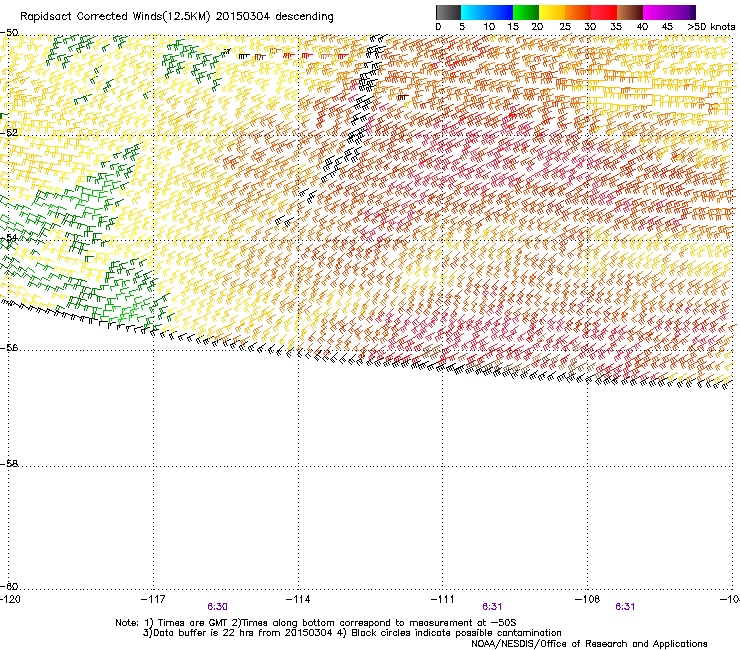Screen dimensions: 740x650
Task: Click the yellow 20-25 knots legend swatch
Action: [x=552, y=12]
